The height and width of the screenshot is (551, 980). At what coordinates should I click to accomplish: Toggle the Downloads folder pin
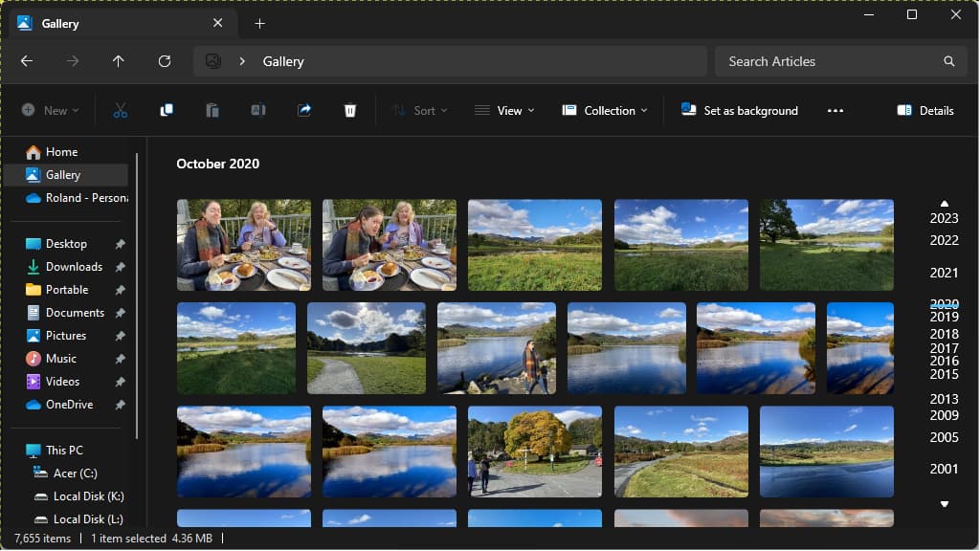pos(119,266)
